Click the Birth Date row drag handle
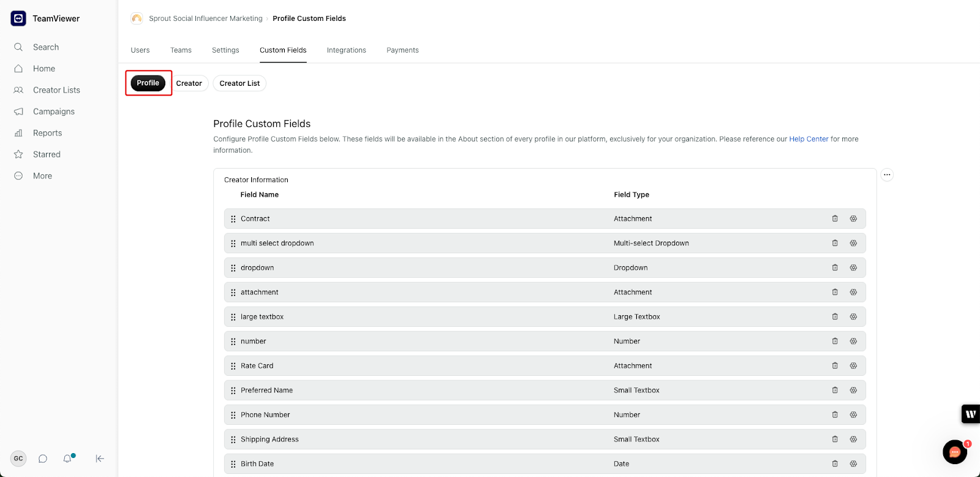 pyautogui.click(x=233, y=464)
